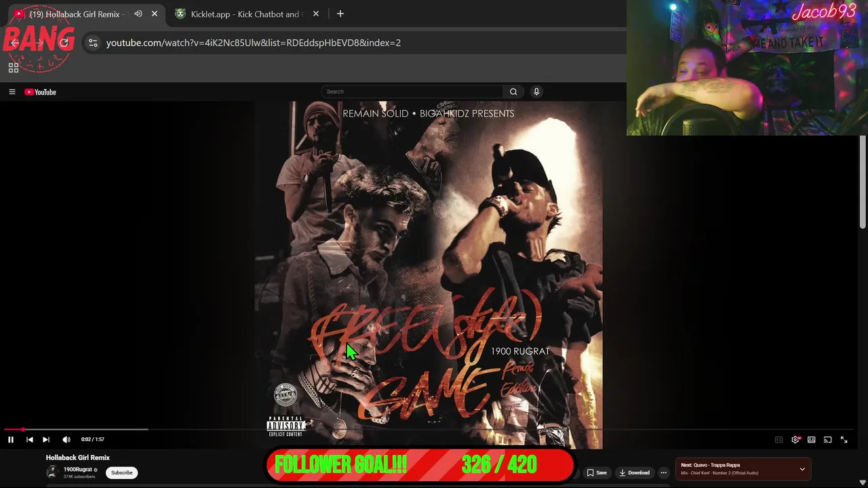Switch to theater mode view
Image resolution: width=868 pixels, height=488 pixels.
click(812, 440)
